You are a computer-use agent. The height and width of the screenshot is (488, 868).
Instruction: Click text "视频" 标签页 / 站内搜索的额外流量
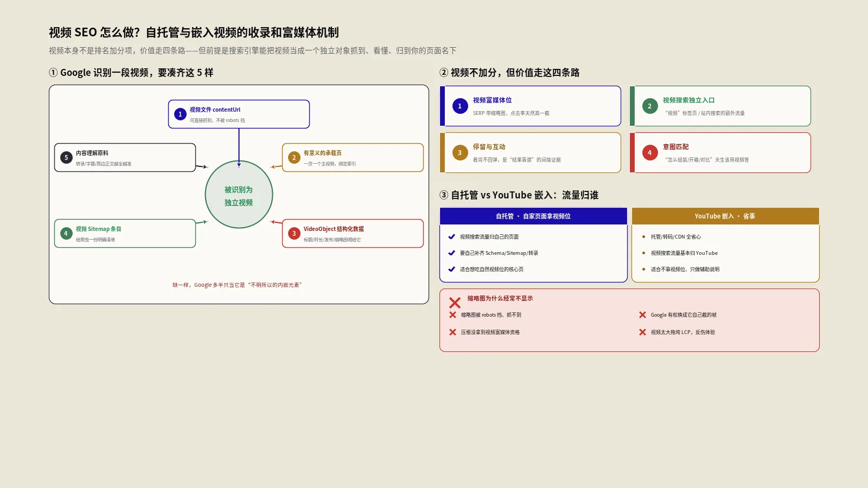point(704,113)
